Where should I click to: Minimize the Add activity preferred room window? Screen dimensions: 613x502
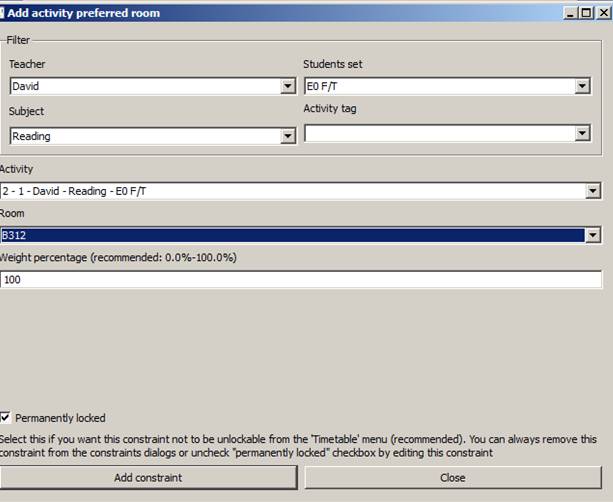tap(568, 13)
